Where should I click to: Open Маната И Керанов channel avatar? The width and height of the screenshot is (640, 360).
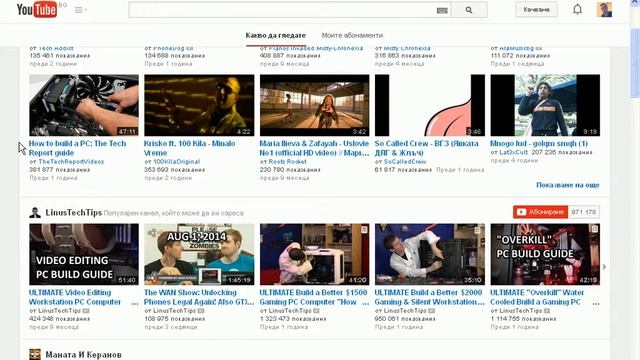point(35,354)
